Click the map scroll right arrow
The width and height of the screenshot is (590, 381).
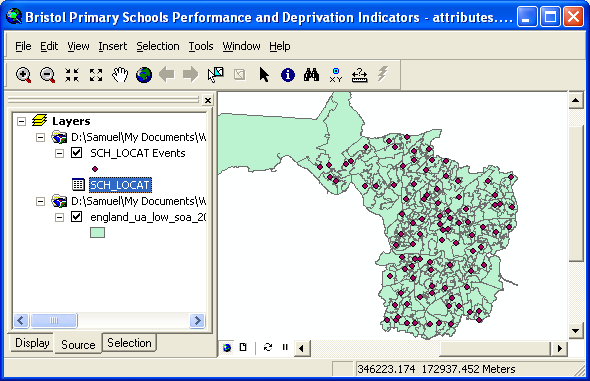[x=560, y=348]
